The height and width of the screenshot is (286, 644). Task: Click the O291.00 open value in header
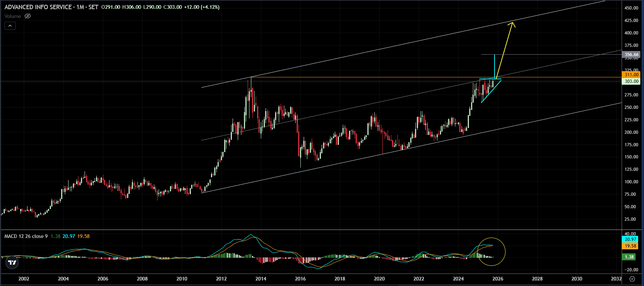(x=111, y=7)
